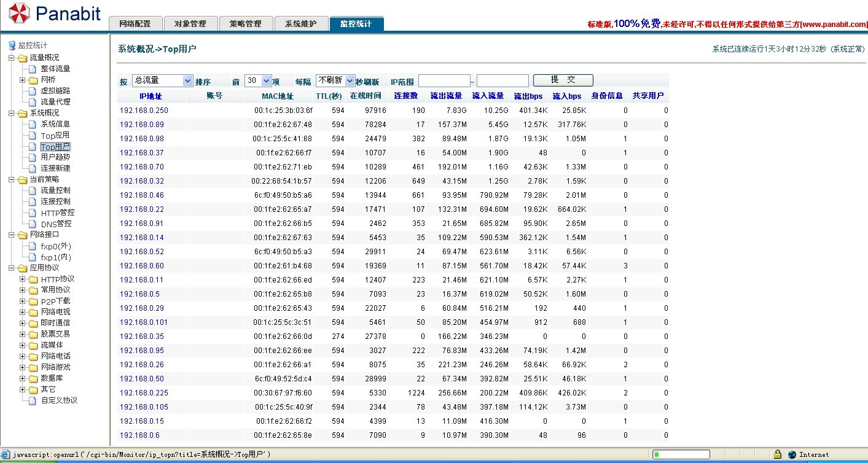
Task: Select Top用户 in the tree
Action: [x=55, y=147]
